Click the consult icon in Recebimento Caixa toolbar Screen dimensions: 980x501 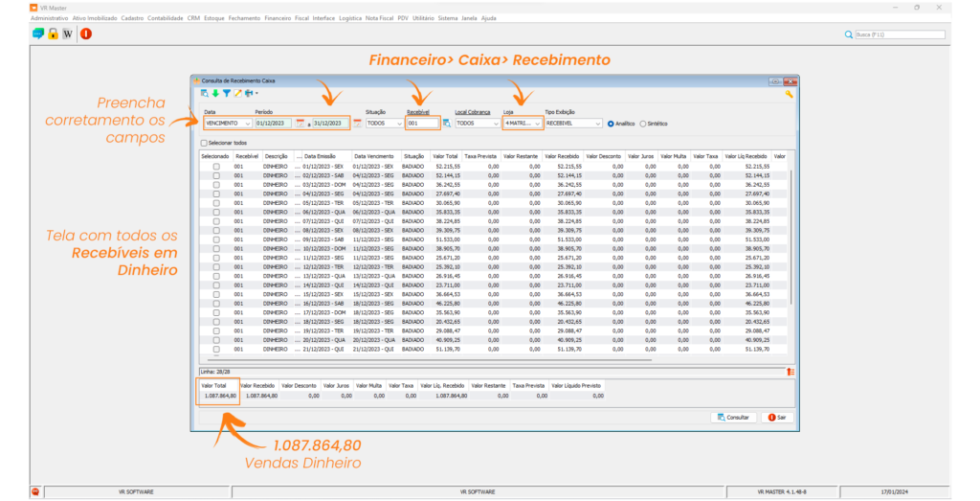[x=205, y=93]
